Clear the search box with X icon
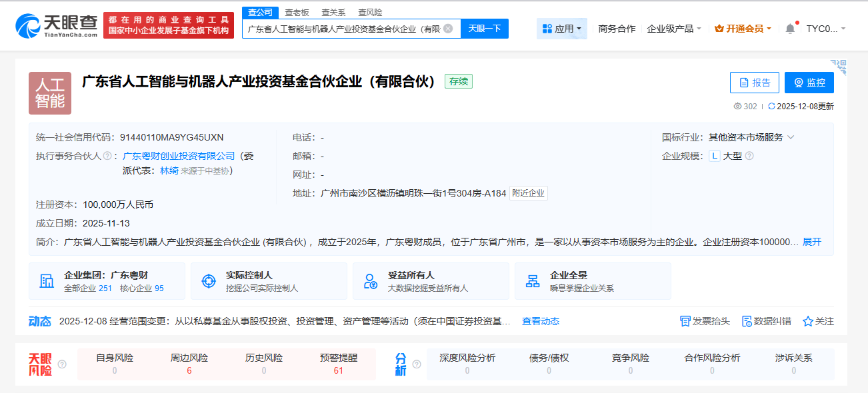868x393 pixels. tap(448, 29)
